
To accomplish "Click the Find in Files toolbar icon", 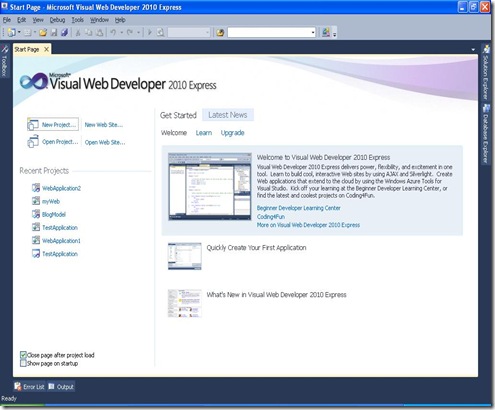I will [220, 32].
